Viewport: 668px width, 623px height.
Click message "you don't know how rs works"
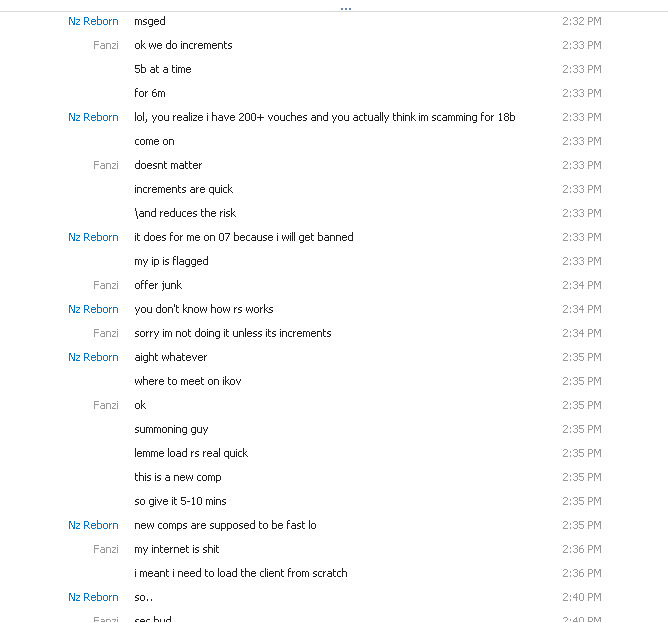203,309
